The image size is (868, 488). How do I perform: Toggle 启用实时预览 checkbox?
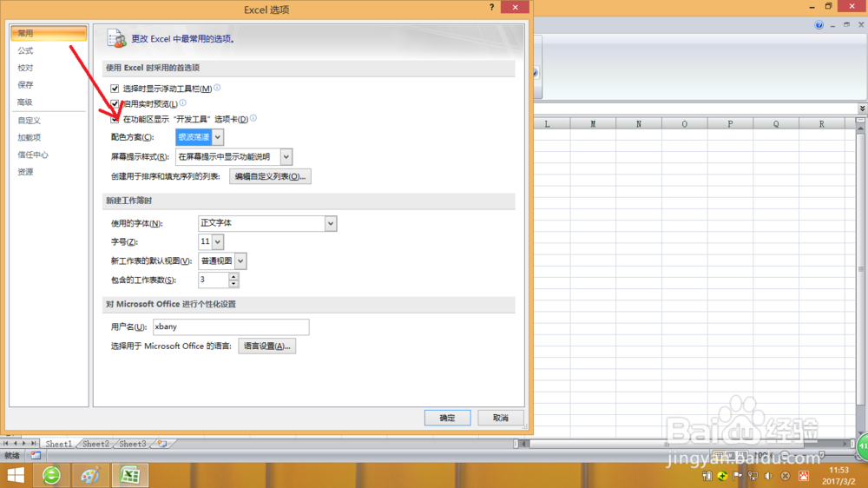(x=115, y=103)
